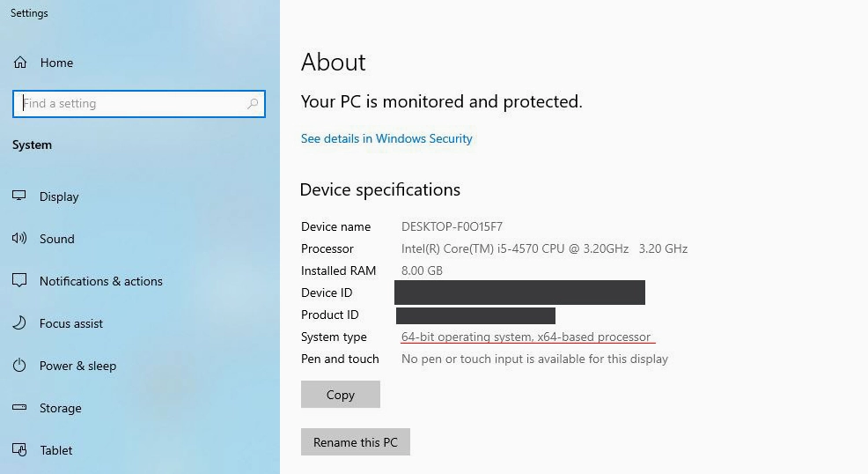The width and height of the screenshot is (868, 474).
Task: Select the device name DESKTOP-F0O15F7 text
Action: (452, 226)
